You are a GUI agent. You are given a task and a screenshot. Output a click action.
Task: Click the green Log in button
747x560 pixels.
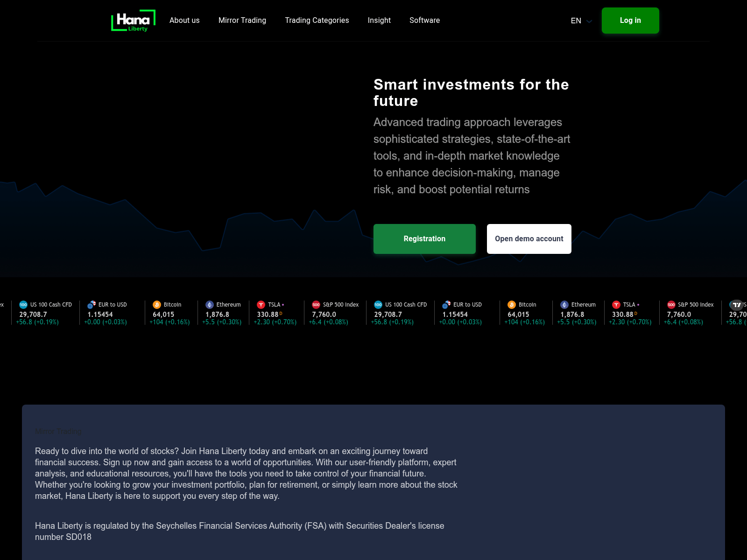click(630, 21)
